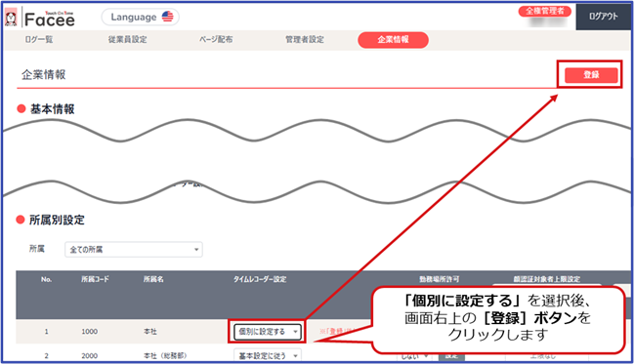
Task: Click the 基本情報 section heading
Action: tap(52, 109)
